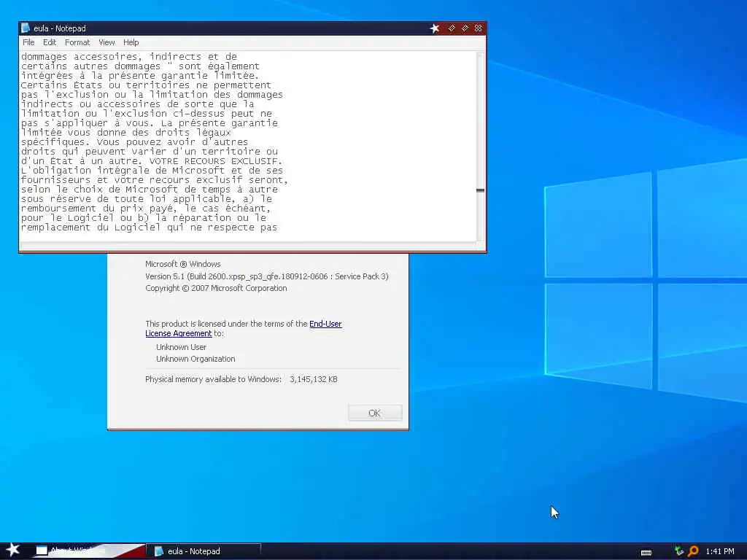Click 'Microsoft ® Windows' text in About dialog

[183, 264]
